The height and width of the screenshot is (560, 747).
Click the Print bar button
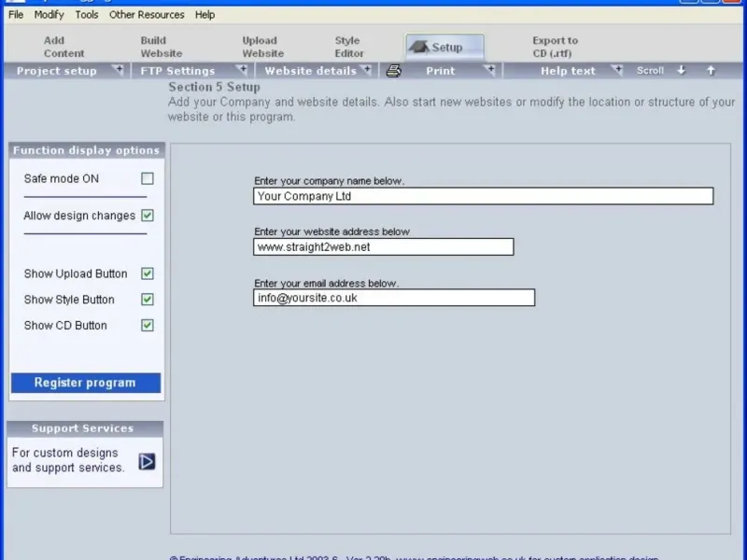coord(441,71)
